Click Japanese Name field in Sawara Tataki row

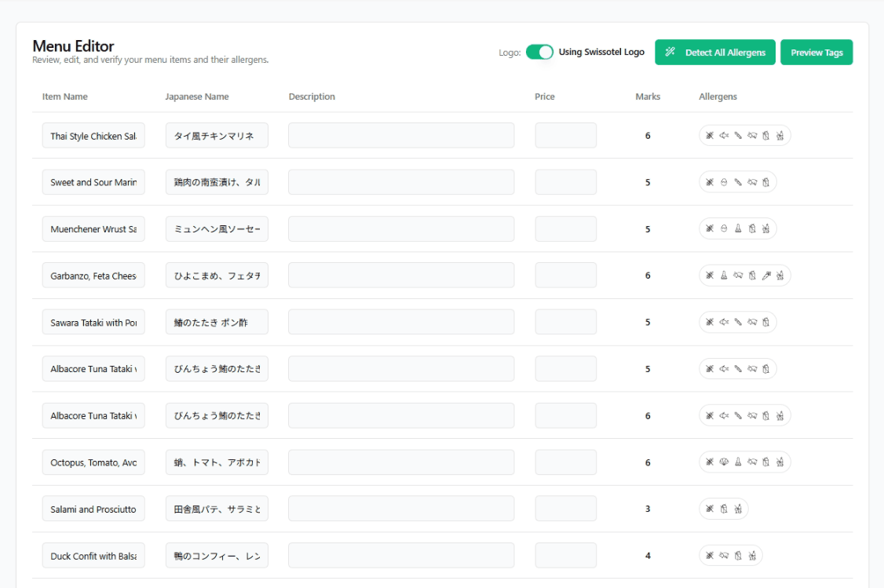(x=217, y=322)
